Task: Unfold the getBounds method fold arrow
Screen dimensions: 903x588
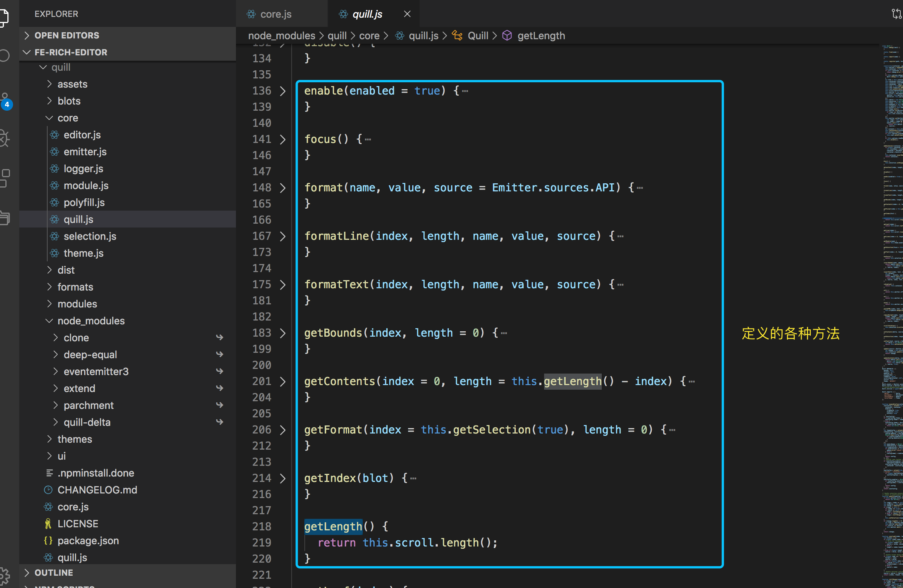Action: [283, 333]
